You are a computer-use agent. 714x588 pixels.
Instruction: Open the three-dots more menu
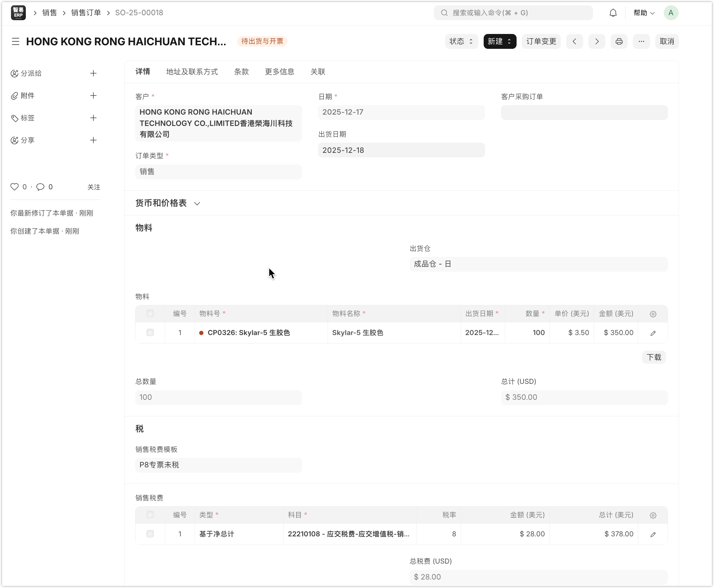[x=641, y=41]
